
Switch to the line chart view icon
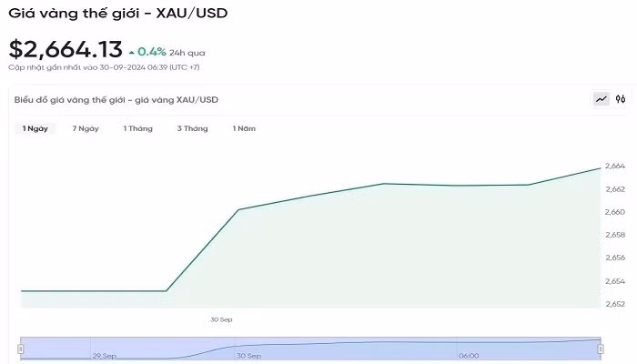(x=602, y=99)
